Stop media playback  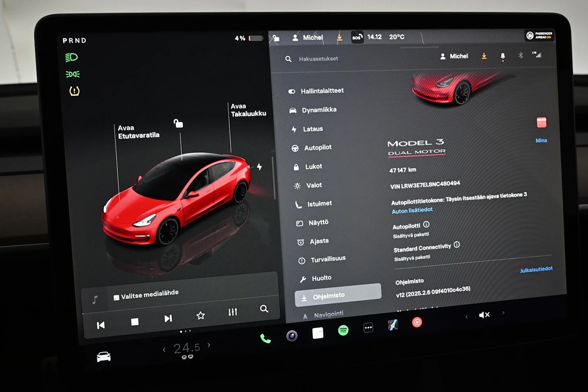point(135,322)
